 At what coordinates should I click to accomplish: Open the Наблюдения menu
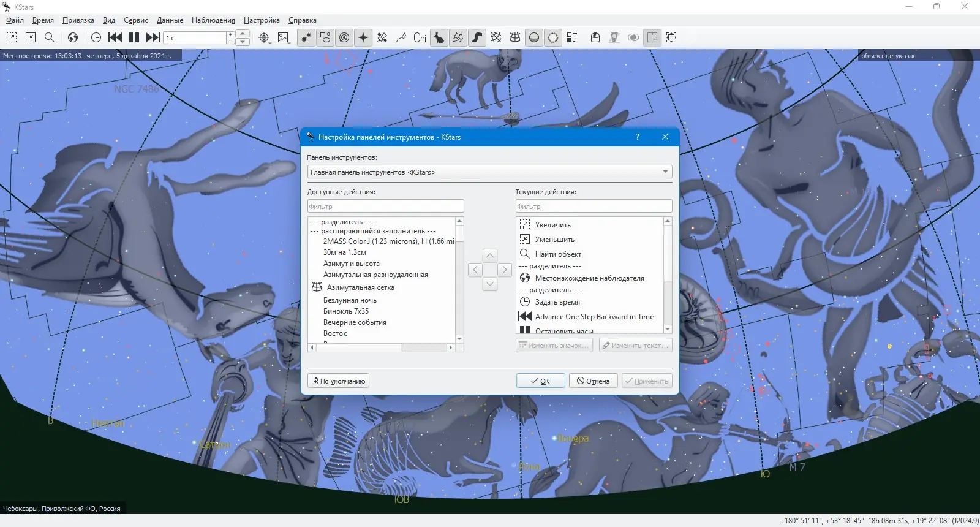point(213,20)
